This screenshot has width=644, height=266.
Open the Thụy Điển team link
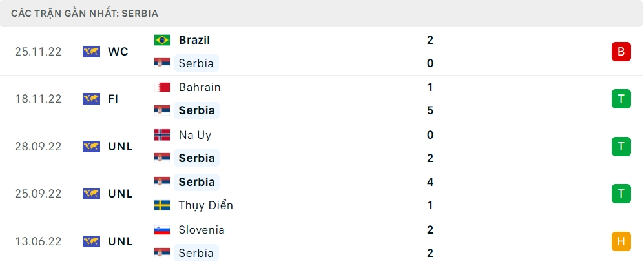coord(206,205)
